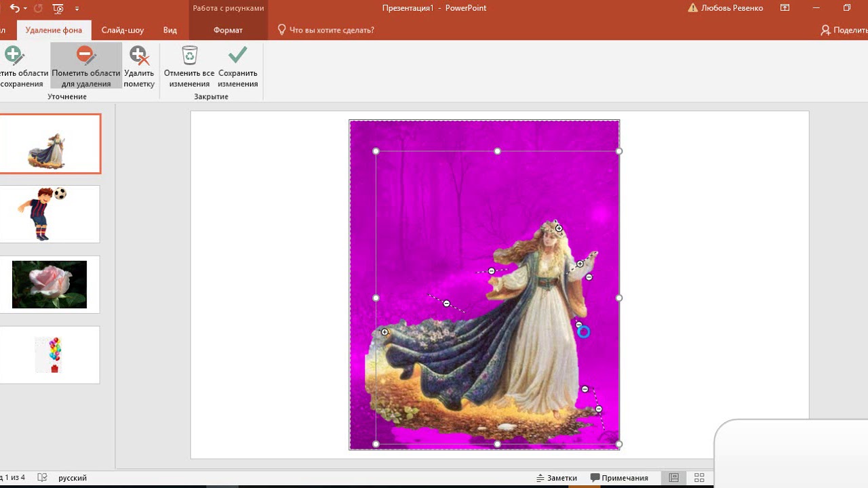Open the Поделиться share button
This screenshot has height=488, width=868.
[x=844, y=30]
